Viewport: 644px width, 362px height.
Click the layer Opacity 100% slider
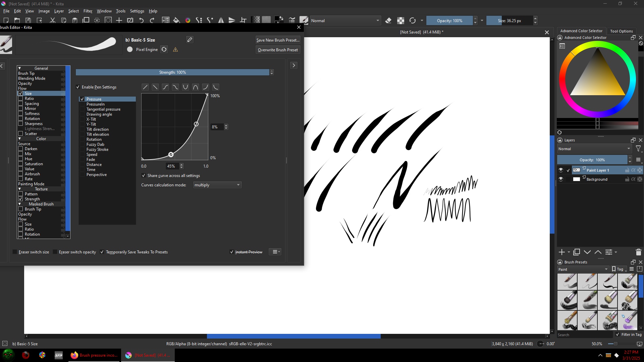(x=592, y=160)
